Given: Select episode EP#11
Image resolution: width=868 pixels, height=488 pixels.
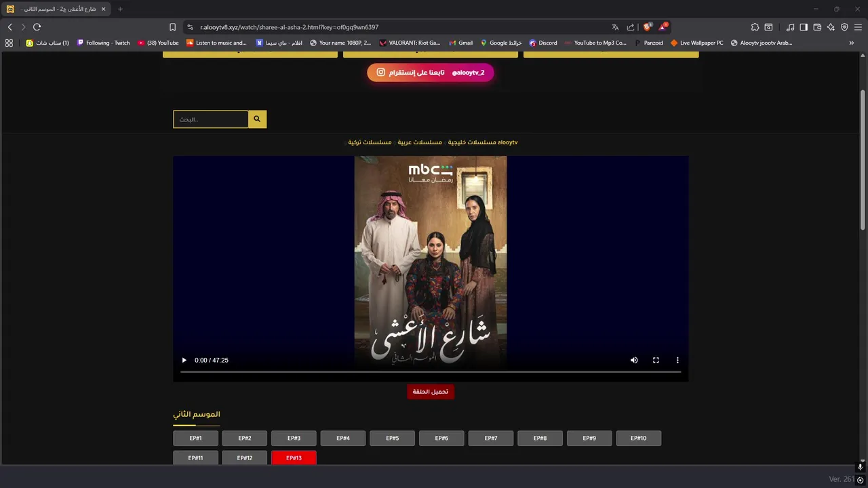Looking at the screenshot, I should pyautogui.click(x=195, y=458).
